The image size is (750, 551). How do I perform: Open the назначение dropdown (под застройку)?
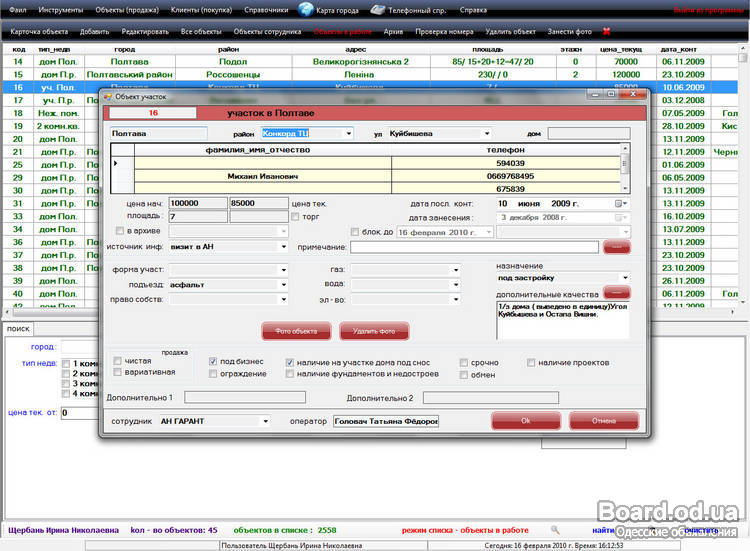(x=625, y=278)
